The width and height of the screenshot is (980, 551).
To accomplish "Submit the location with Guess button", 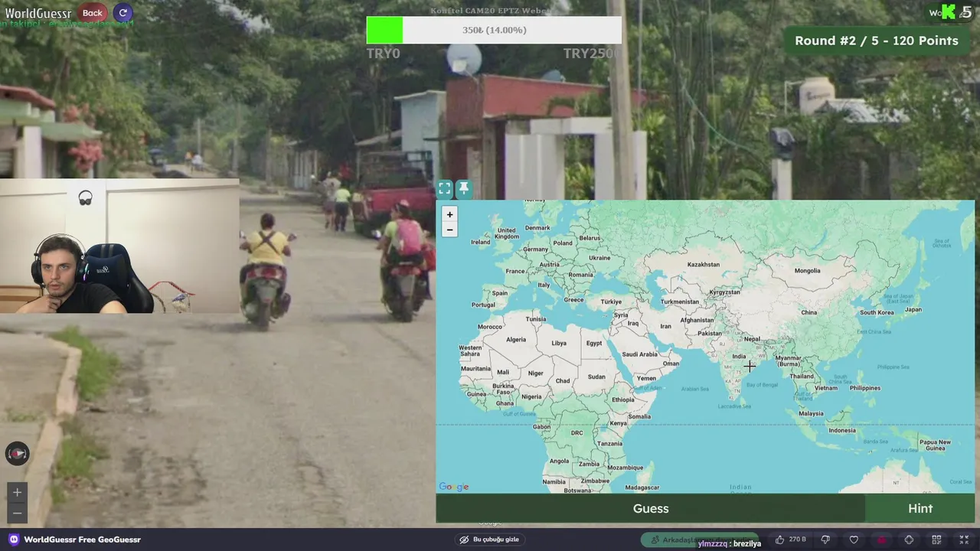I will tap(651, 508).
